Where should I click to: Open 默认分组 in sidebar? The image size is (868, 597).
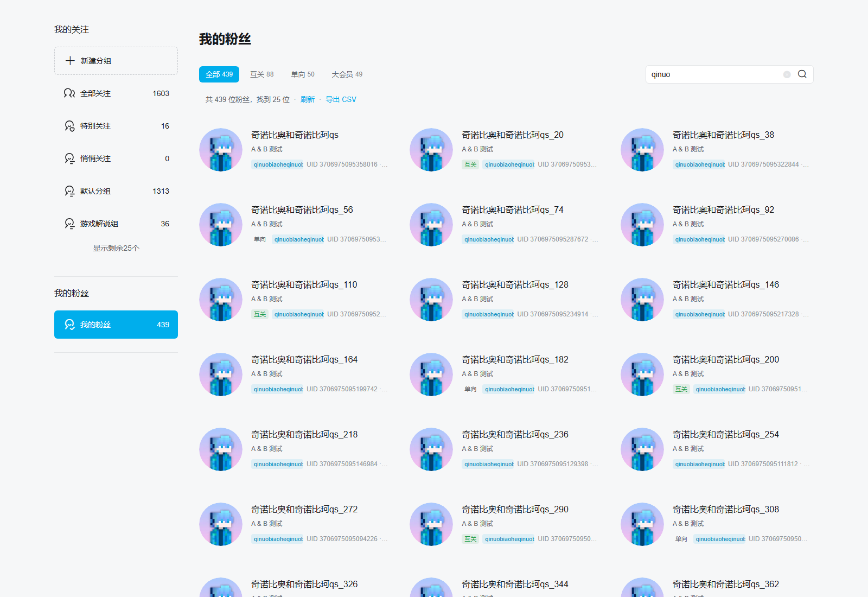[116, 191]
